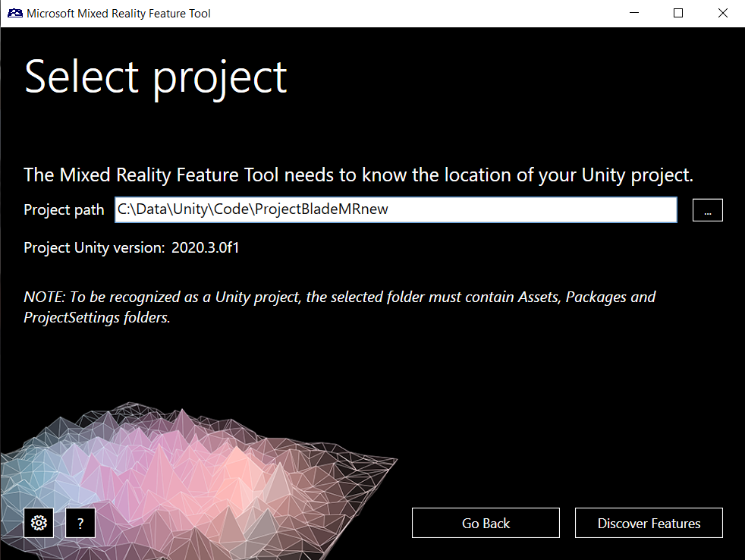Browse for project folder with ellipsis button
The width and height of the screenshot is (745, 560).
[x=708, y=210]
